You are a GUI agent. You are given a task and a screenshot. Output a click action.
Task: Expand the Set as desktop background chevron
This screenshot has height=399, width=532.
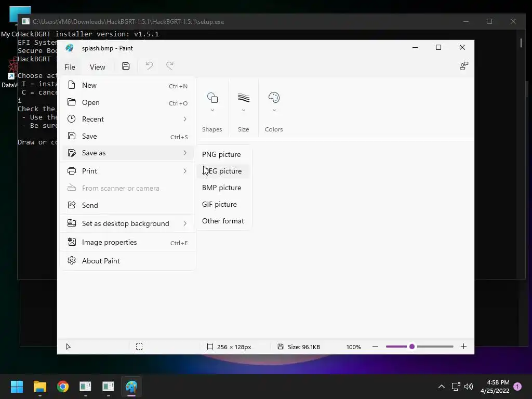[x=185, y=223]
